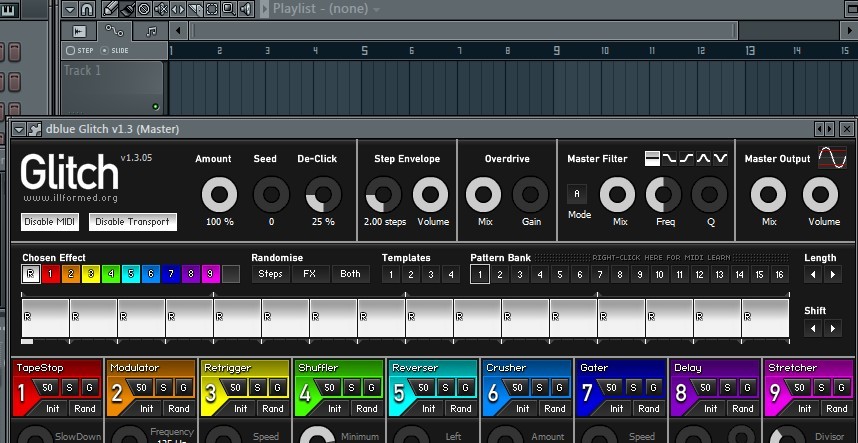Switch to the music note patterns tab
Screen dimensions: 858x443
click(x=152, y=31)
